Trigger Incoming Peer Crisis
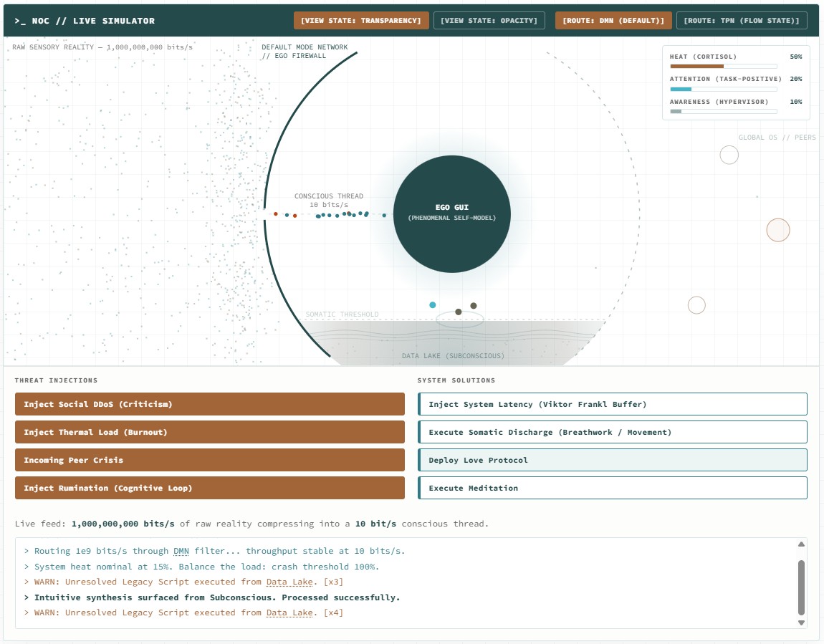 coord(210,460)
